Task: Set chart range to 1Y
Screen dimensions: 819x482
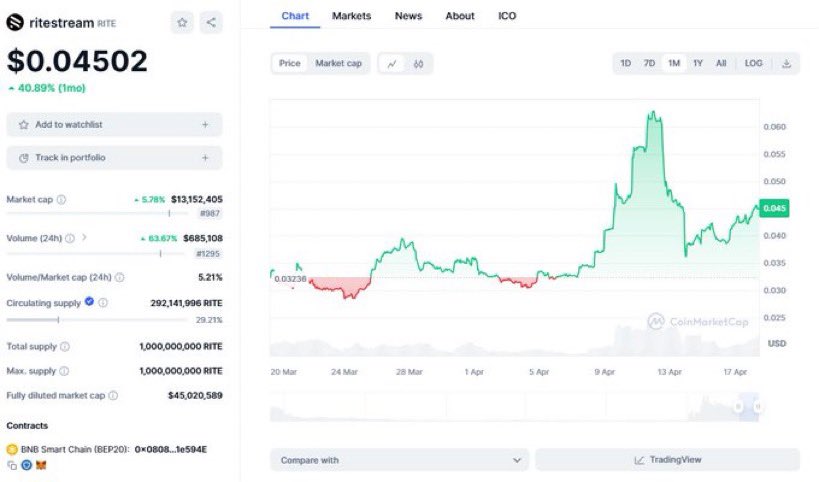Action: 697,63
